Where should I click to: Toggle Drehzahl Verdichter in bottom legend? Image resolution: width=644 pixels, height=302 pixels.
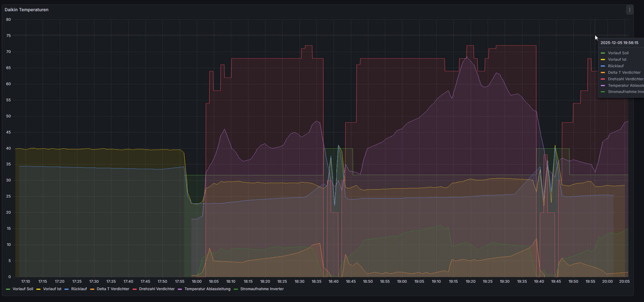click(x=157, y=289)
